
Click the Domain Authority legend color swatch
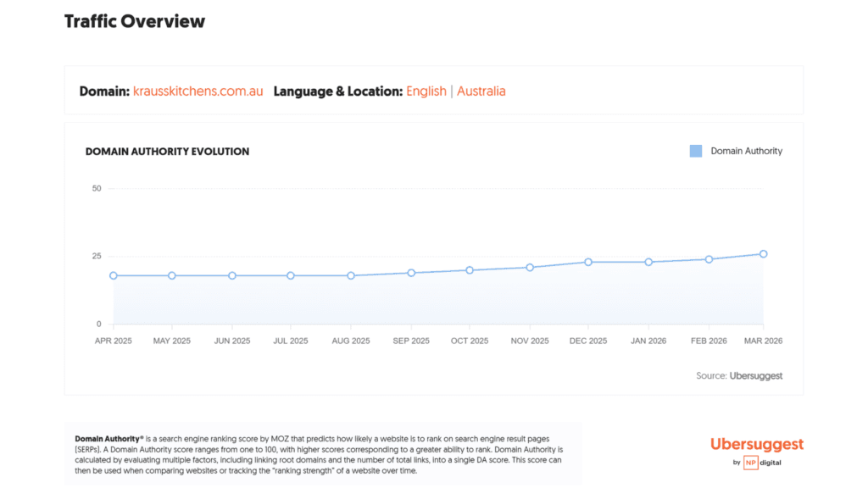pos(696,151)
